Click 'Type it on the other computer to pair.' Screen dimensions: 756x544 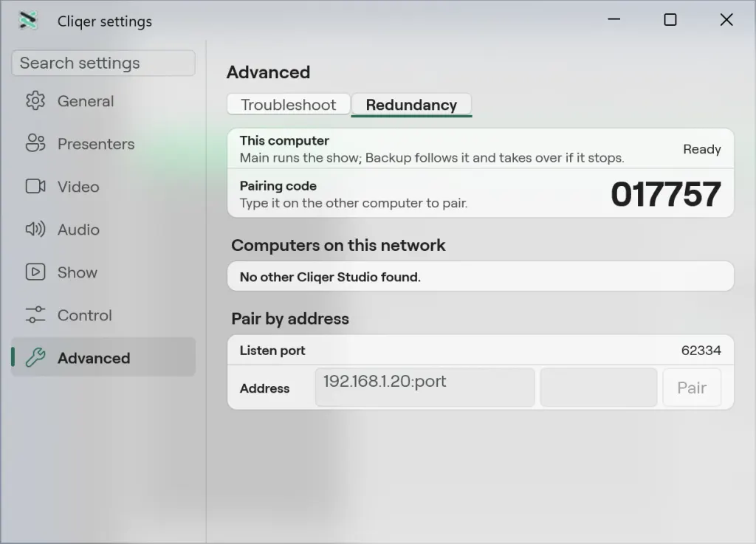click(354, 203)
